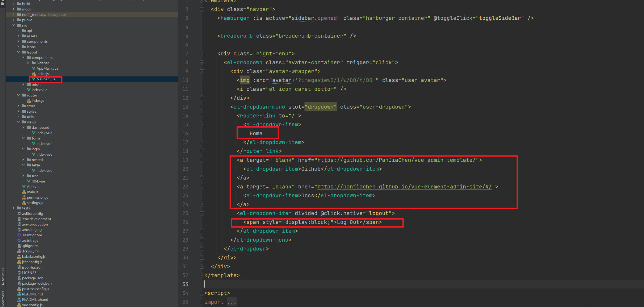The image size is (644, 307).
Task: Open the .eslintrc.js file icon
Action: pos(19,240)
